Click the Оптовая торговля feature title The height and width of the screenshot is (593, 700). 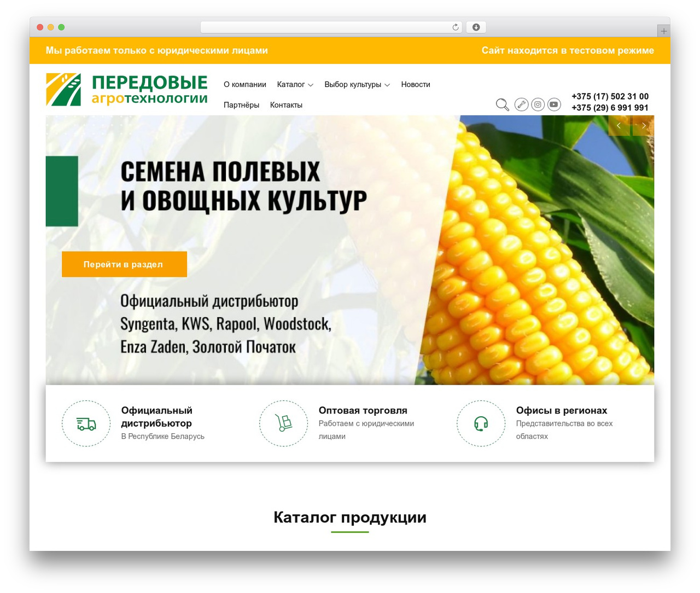363,410
